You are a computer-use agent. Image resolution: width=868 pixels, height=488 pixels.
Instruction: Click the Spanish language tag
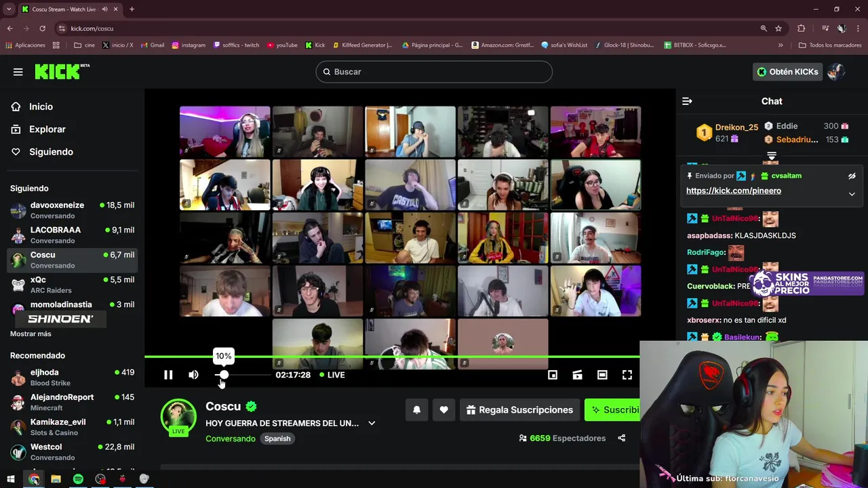[277, 439]
